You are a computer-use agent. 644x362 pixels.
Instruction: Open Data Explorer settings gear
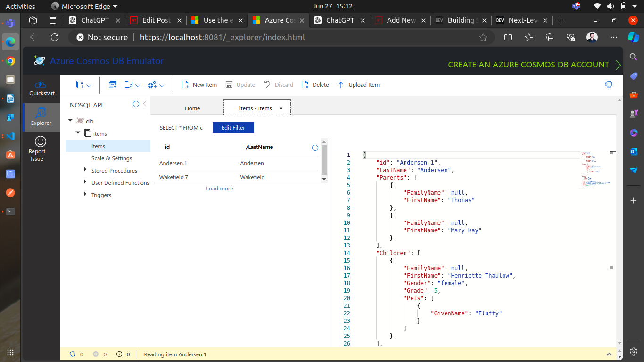(x=609, y=84)
